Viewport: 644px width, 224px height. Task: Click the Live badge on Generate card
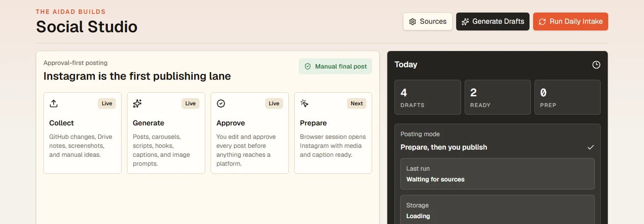[191, 103]
